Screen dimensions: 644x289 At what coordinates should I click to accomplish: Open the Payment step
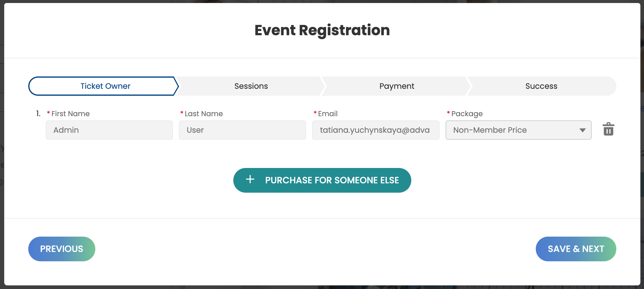pos(397,86)
